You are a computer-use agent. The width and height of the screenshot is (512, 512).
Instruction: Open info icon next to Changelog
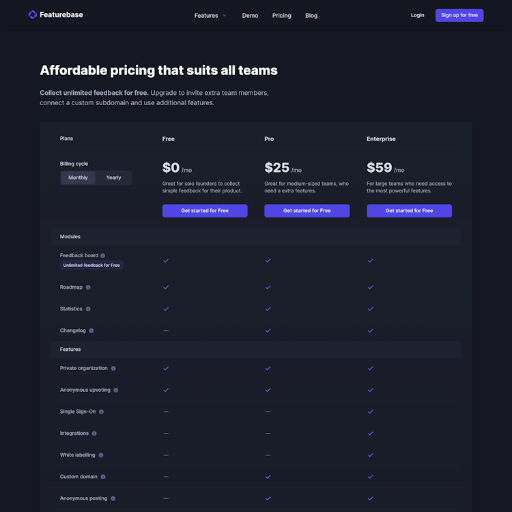click(x=91, y=331)
